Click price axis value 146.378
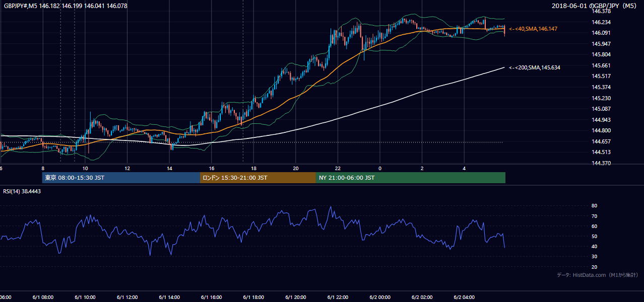 pos(601,11)
